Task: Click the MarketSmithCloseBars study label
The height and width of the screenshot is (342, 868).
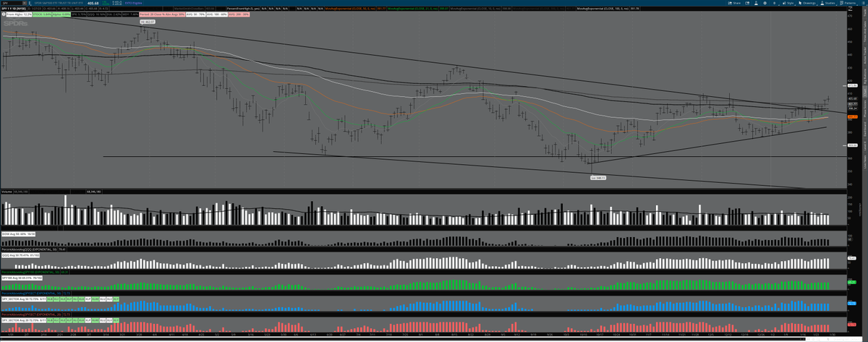Action: click(x=190, y=9)
